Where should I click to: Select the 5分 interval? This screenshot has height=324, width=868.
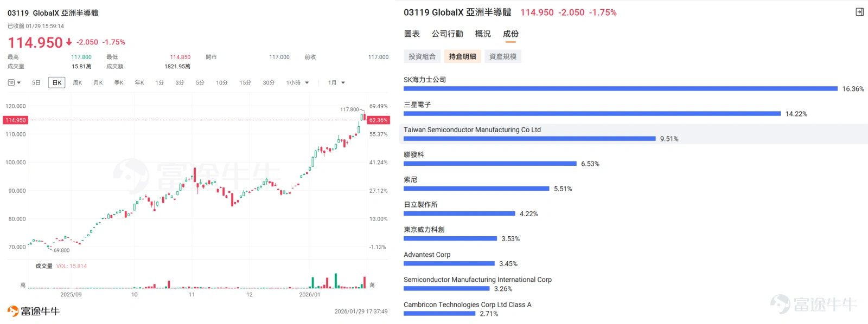tap(200, 83)
